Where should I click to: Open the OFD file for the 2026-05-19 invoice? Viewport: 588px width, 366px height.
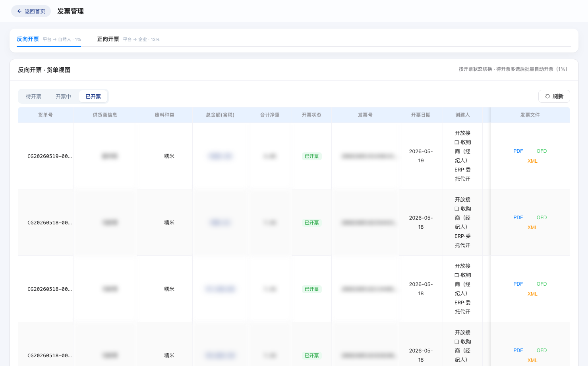point(542,151)
